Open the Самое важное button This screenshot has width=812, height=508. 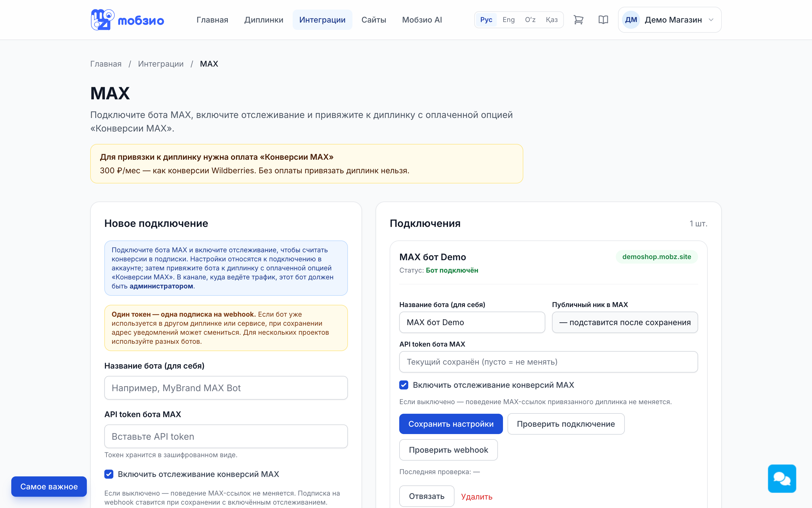click(x=49, y=487)
